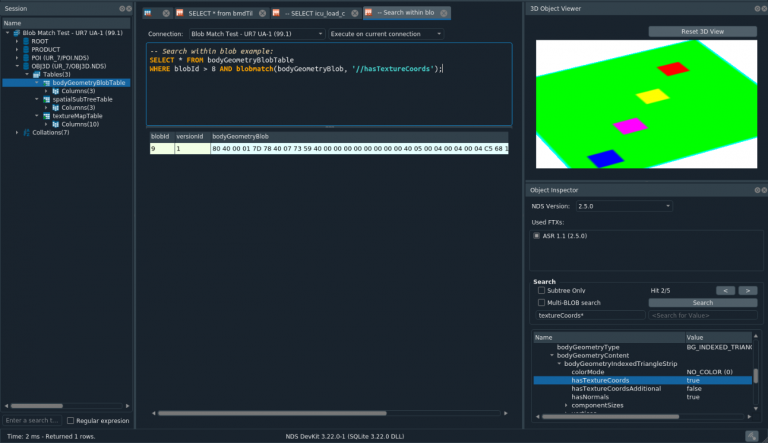
Task: Click the Reset 3D View button
Action: (702, 31)
